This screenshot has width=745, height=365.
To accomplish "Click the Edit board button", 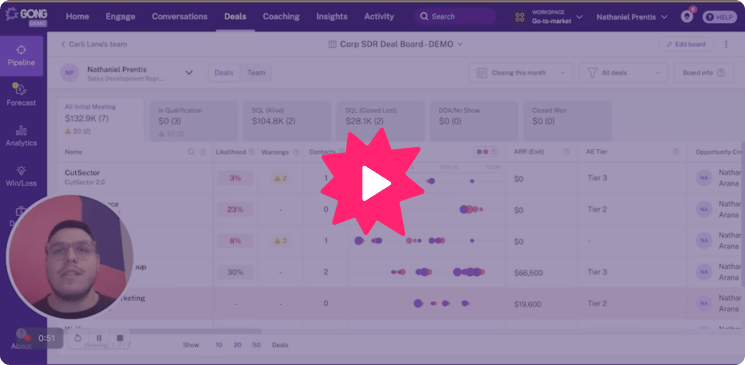I will click(686, 44).
